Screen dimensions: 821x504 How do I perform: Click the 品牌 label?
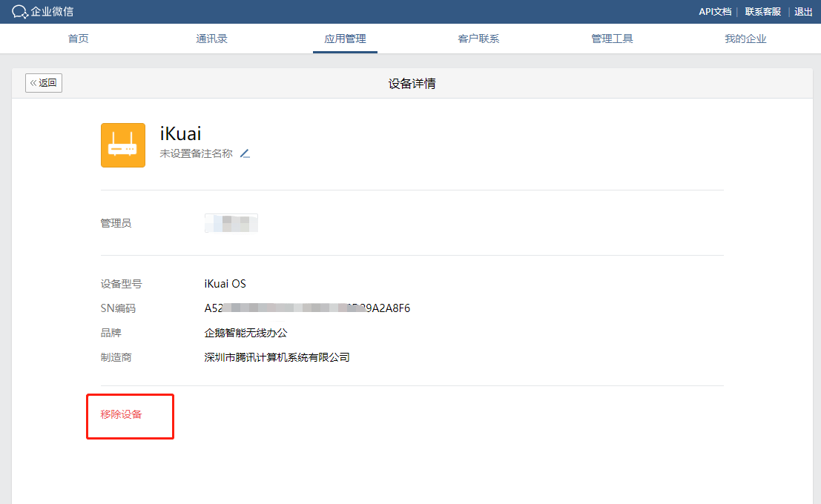point(111,333)
